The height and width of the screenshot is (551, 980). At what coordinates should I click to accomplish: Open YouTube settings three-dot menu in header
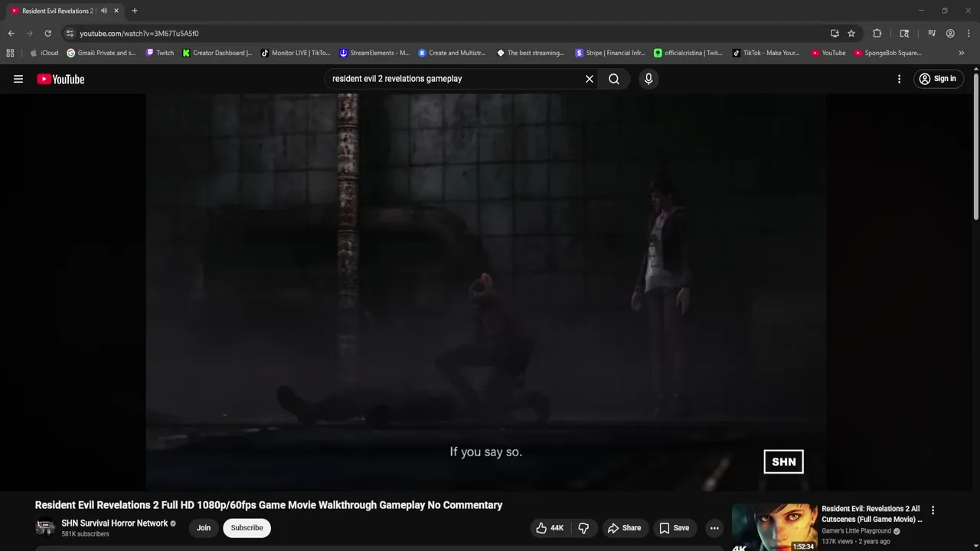[899, 79]
